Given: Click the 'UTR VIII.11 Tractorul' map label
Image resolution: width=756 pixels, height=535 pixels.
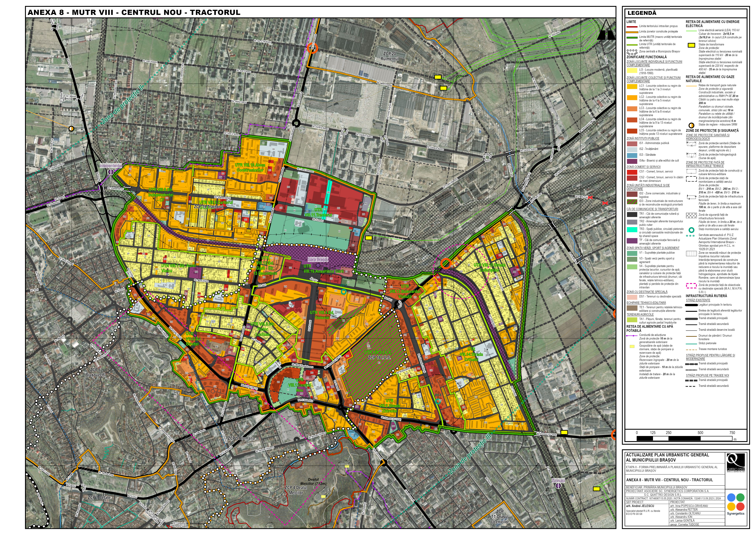Looking at the screenshot, I should [318, 212].
